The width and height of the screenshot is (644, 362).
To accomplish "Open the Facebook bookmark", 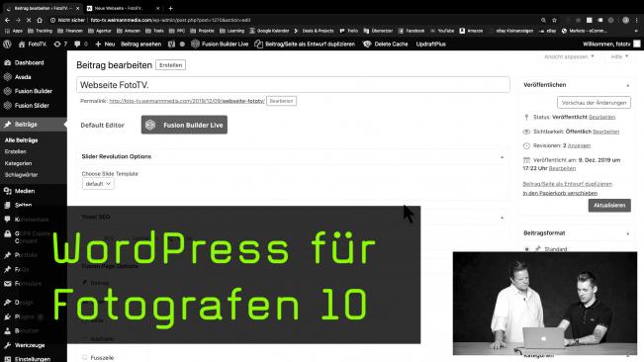I will tap(412, 31).
